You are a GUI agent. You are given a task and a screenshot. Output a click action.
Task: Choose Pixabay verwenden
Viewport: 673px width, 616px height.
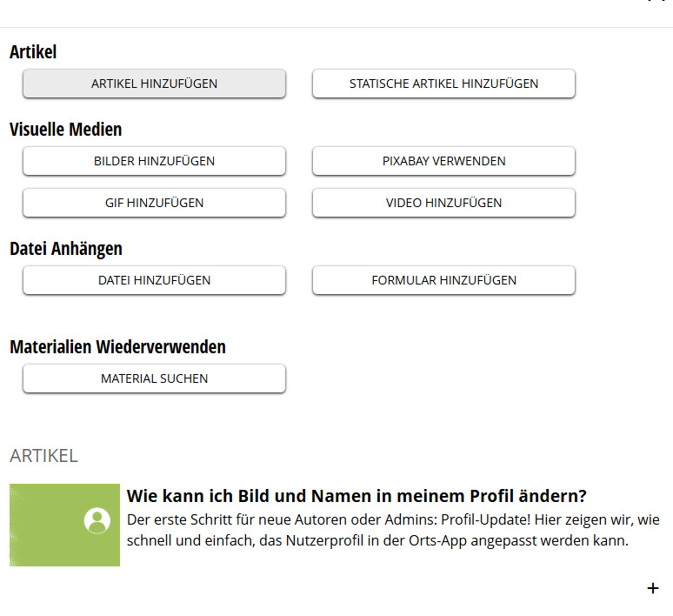click(443, 161)
